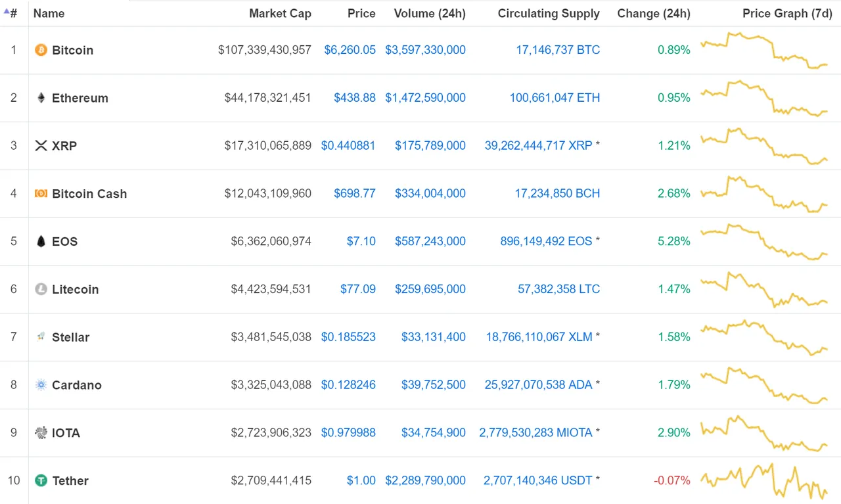This screenshot has width=841, height=504.
Task: Click the Bitcoin coin logo icon
Action: (x=41, y=50)
